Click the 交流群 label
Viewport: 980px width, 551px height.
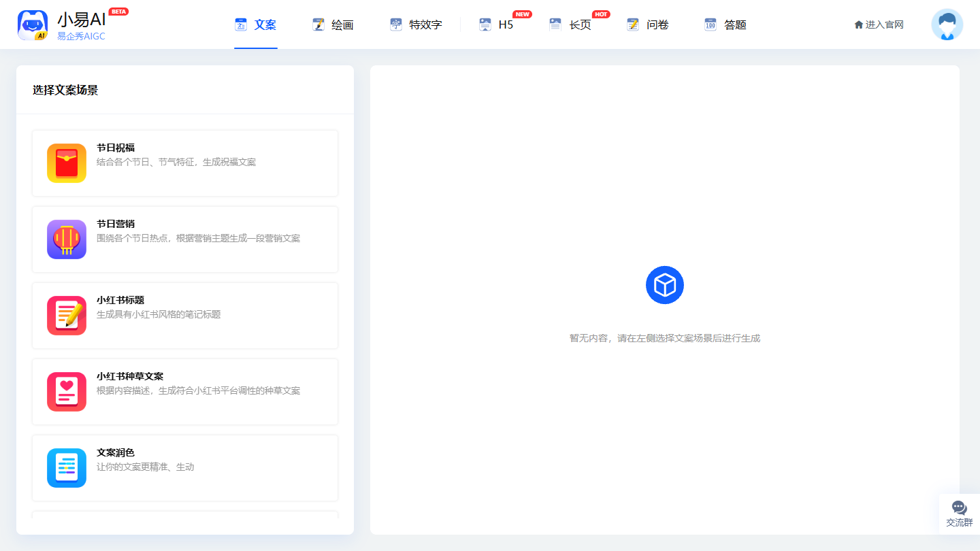pos(960,522)
